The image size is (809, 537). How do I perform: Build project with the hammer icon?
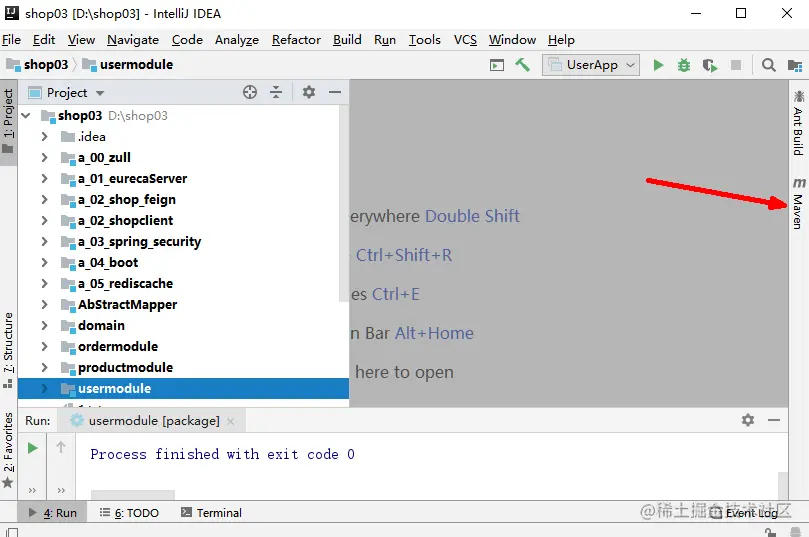pyautogui.click(x=522, y=65)
